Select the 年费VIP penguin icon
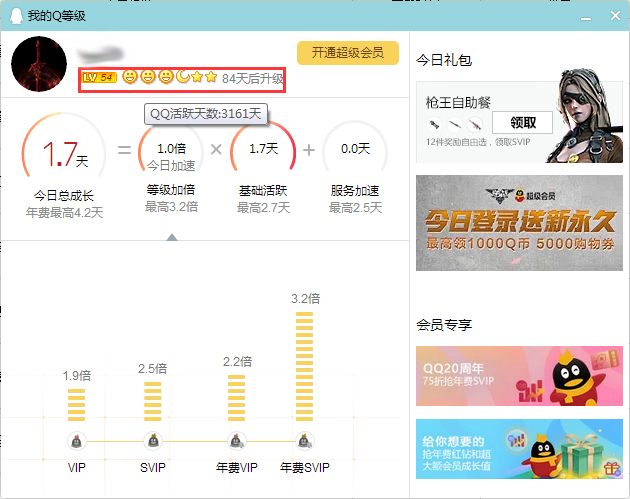The height and width of the screenshot is (499, 630). point(236,441)
